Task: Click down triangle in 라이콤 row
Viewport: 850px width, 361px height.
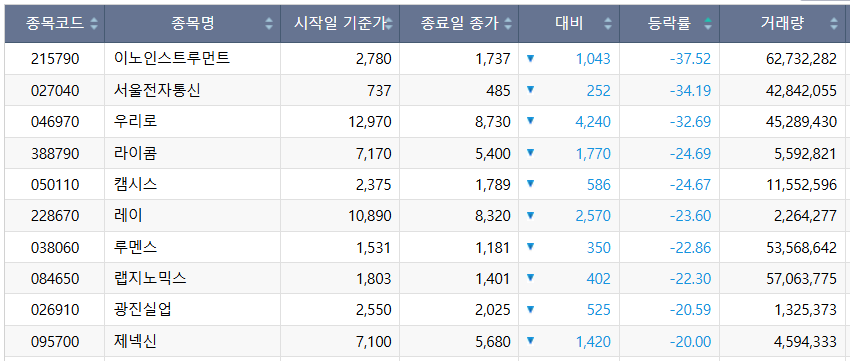Action: (530, 152)
